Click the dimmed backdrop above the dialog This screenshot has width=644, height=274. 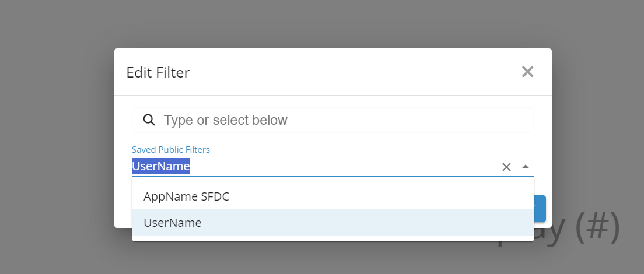click(332, 23)
